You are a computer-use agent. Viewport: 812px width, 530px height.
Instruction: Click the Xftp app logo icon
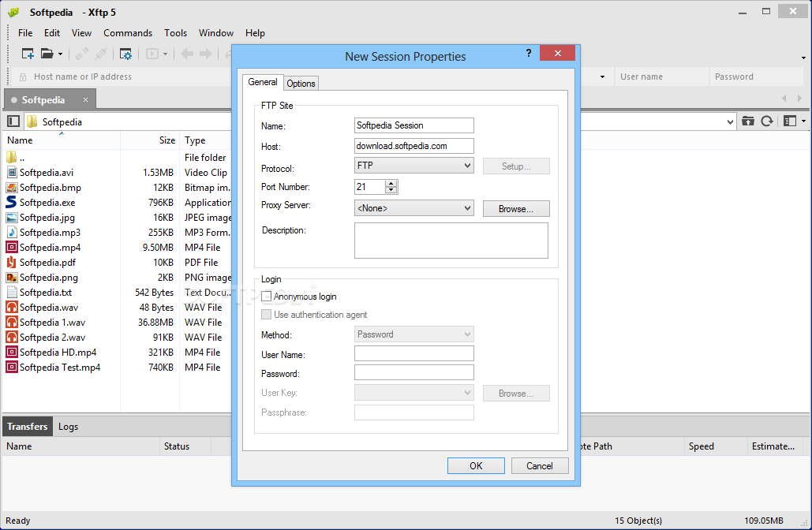click(13, 13)
